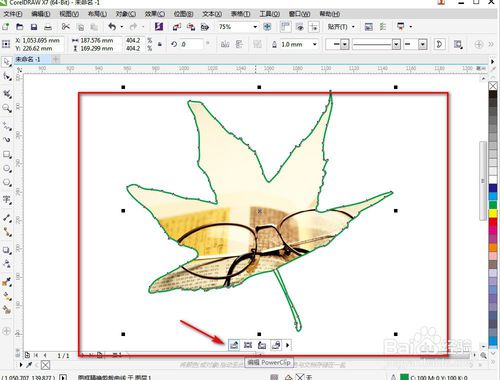
Task: Click the Publish to PDF icon
Action: pos(205,27)
